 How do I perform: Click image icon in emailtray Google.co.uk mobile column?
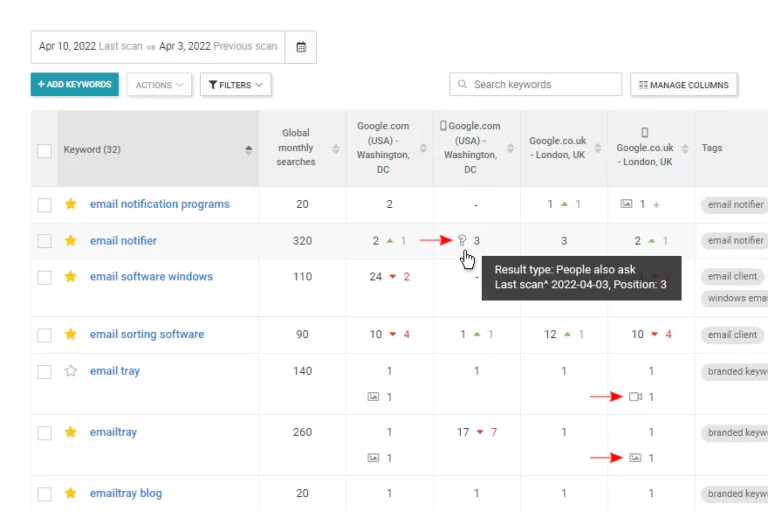[x=635, y=458]
